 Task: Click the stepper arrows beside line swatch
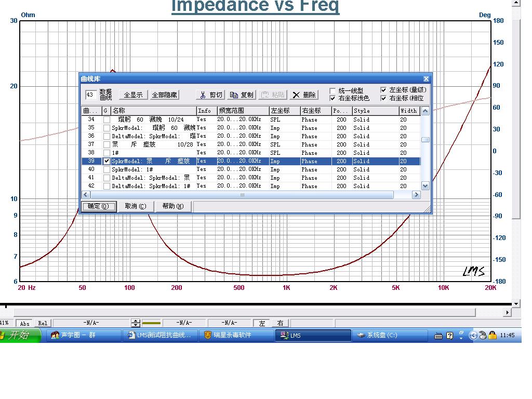136,323
